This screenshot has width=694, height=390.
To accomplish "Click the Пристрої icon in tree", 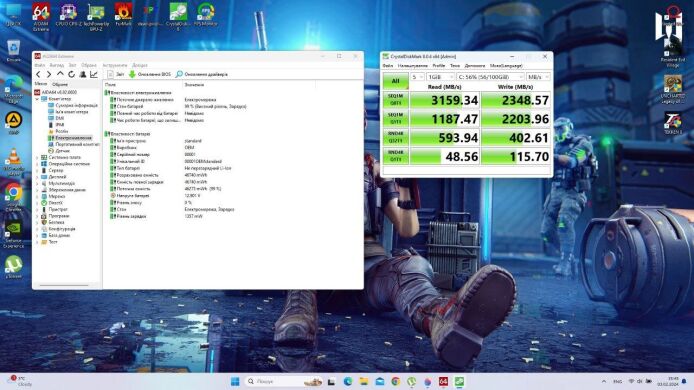I will click(44, 209).
